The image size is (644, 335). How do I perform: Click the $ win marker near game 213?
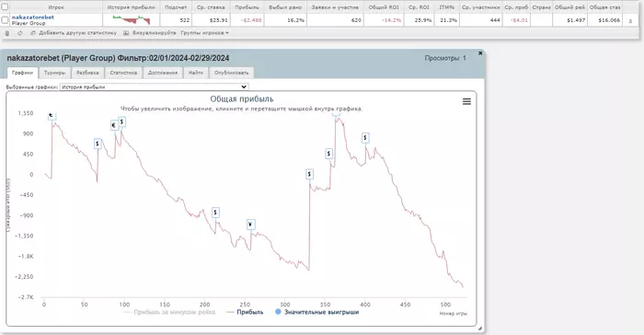point(215,213)
